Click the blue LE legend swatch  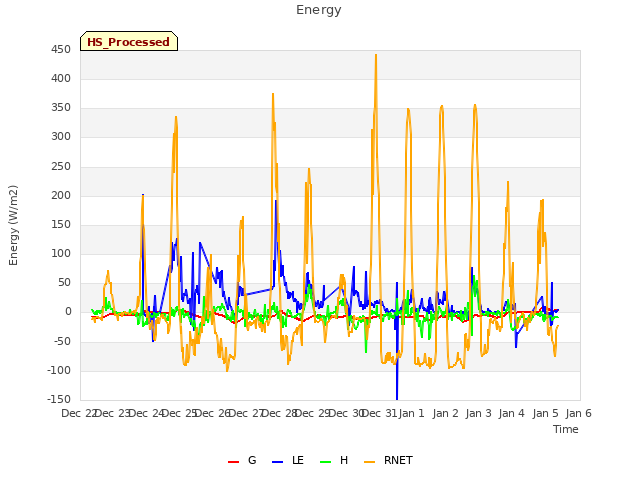277,462
